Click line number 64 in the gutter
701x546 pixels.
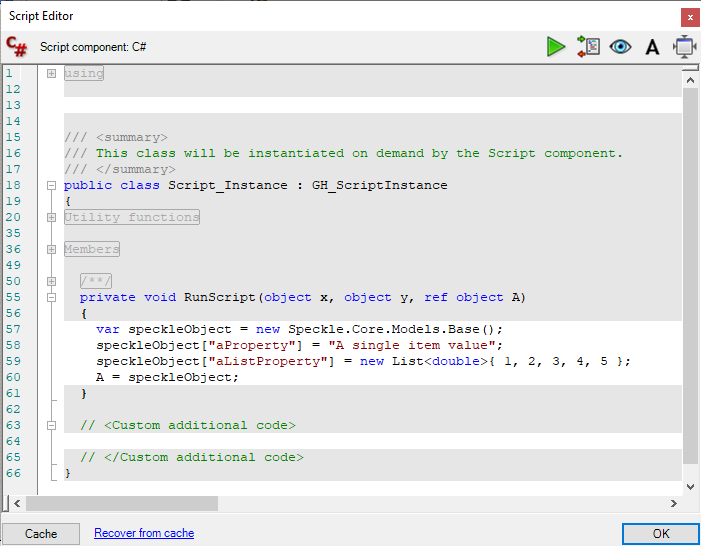pyautogui.click(x=13, y=442)
